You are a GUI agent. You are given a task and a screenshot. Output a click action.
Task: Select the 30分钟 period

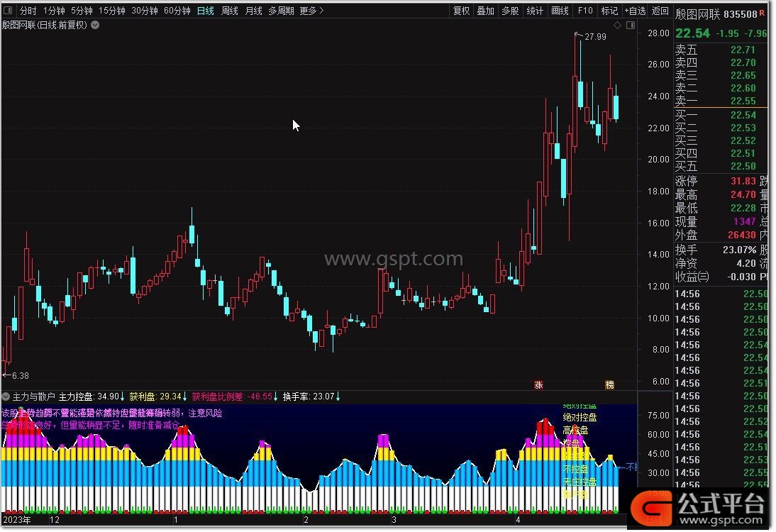(x=145, y=11)
